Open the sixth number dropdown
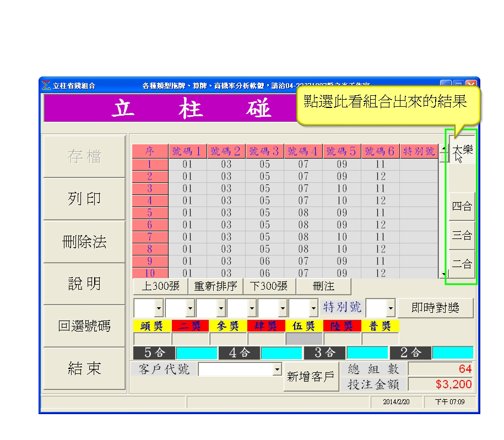Image resolution: width=504 pixels, height=440 pixels. coord(313,308)
